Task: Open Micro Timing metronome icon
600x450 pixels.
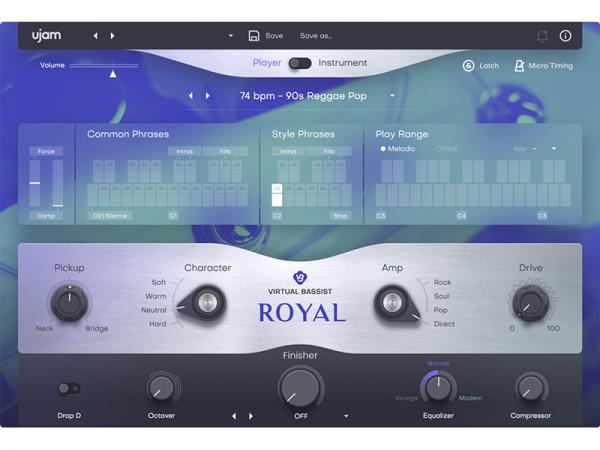Action: click(x=519, y=66)
